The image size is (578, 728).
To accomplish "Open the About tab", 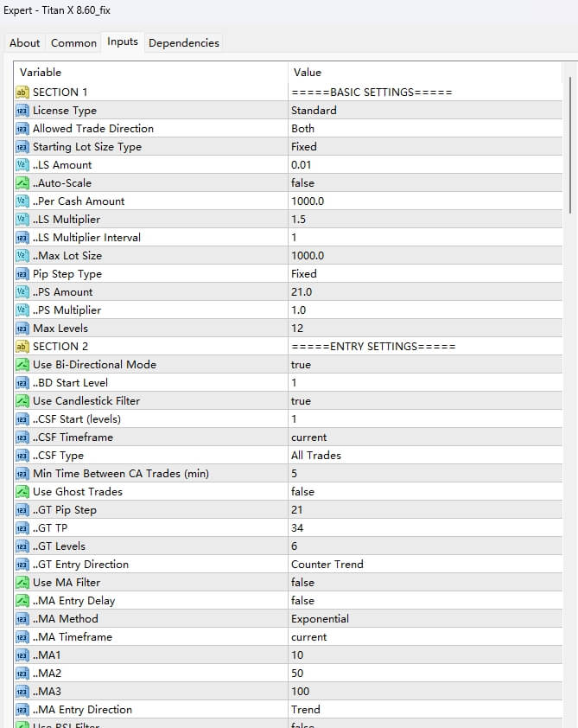I will pos(24,42).
